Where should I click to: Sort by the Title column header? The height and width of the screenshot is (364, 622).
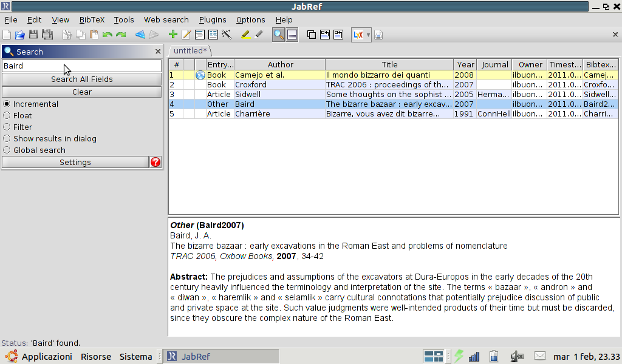(389, 64)
